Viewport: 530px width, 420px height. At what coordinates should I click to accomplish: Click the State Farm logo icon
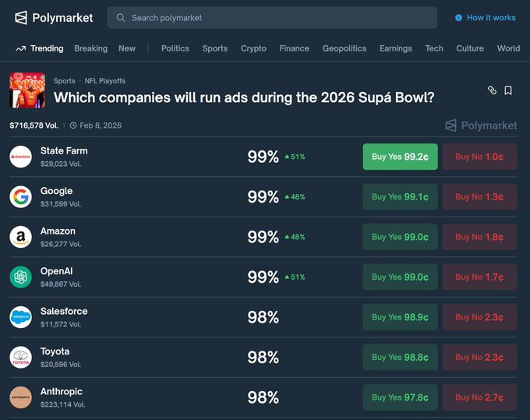click(21, 157)
